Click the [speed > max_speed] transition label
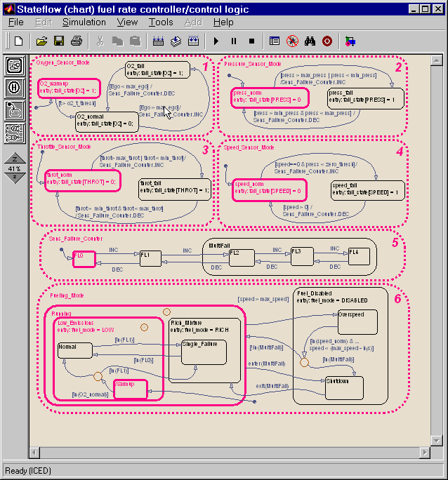448x480 pixels. click(263, 299)
